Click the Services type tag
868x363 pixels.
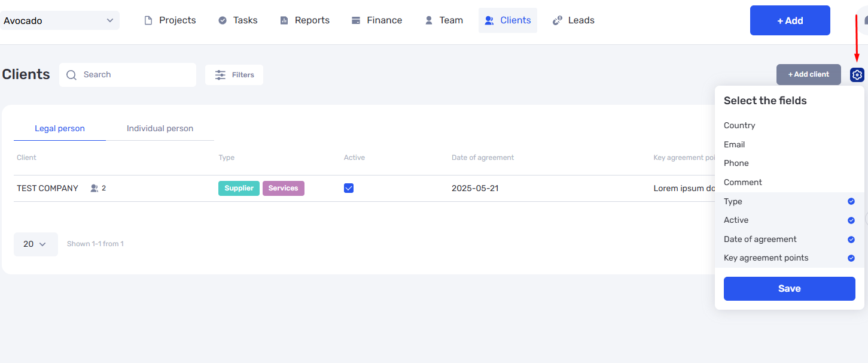[284, 188]
